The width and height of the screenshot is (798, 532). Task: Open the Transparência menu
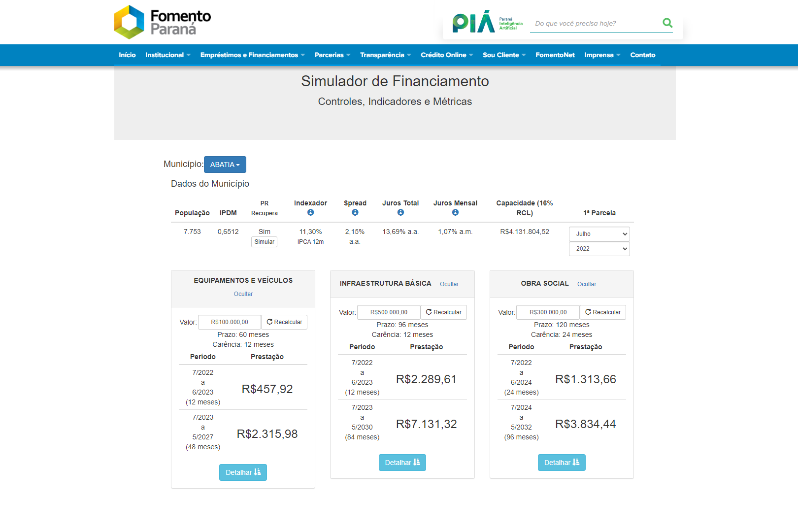click(x=385, y=55)
